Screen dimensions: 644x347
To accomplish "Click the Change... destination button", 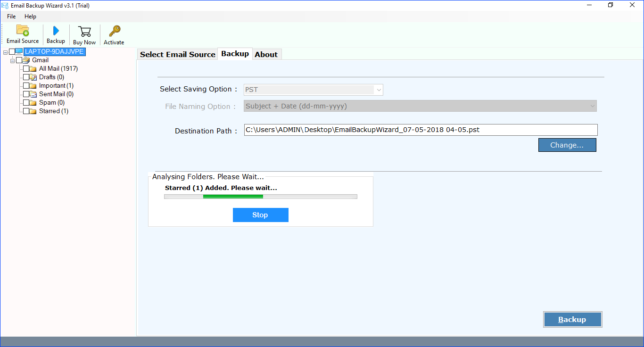I will [x=567, y=145].
